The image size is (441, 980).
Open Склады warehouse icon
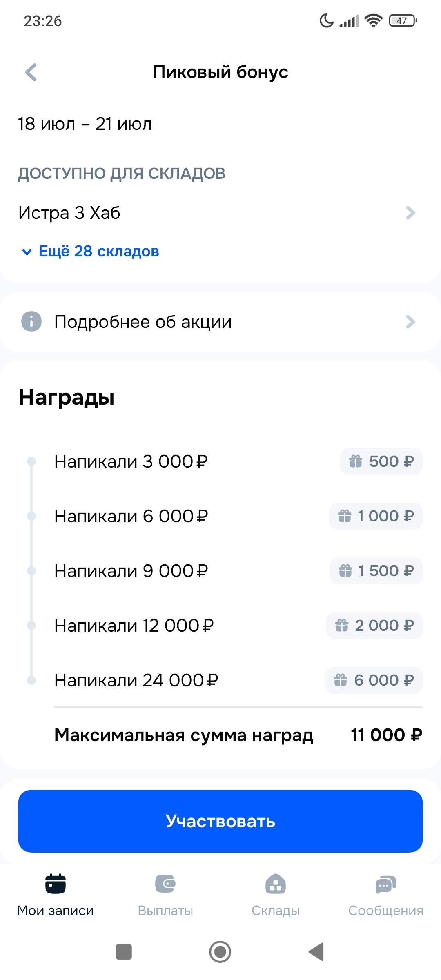pos(276,884)
